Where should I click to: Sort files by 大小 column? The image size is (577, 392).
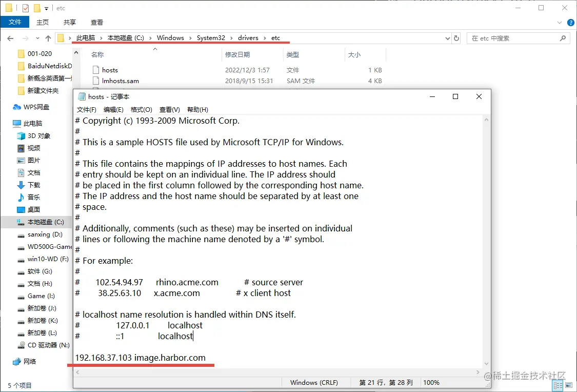pos(354,54)
